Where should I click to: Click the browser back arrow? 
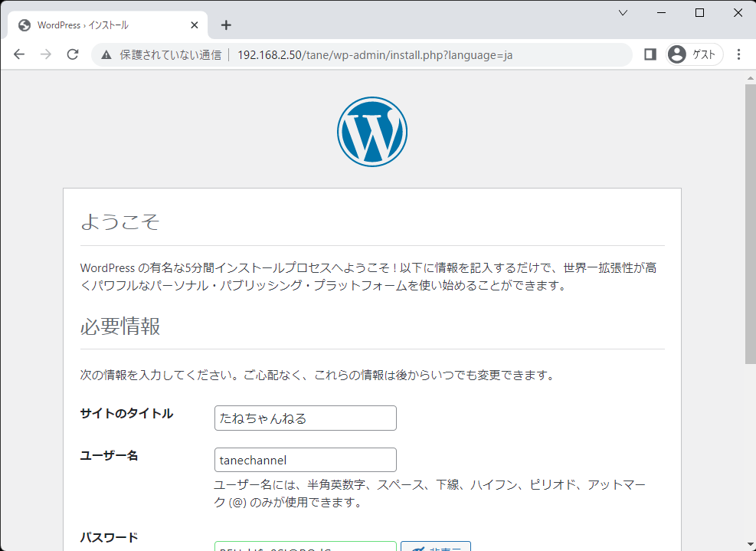click(19, 54)
